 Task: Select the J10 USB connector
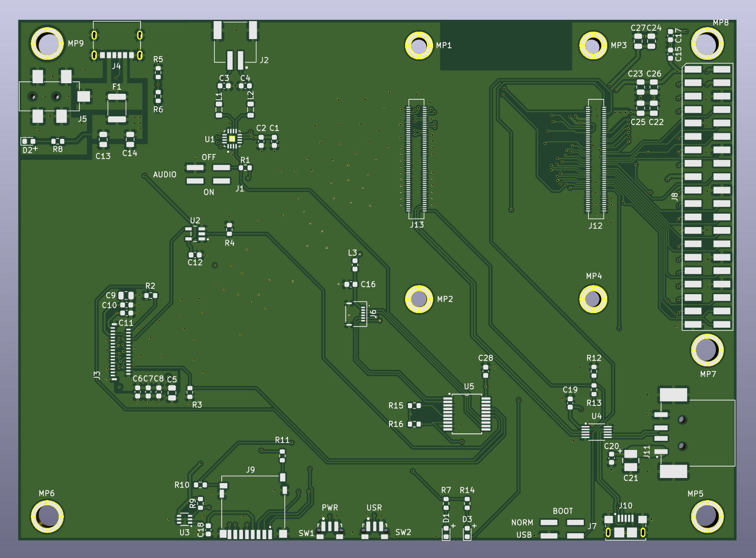[x=625, y=526]
